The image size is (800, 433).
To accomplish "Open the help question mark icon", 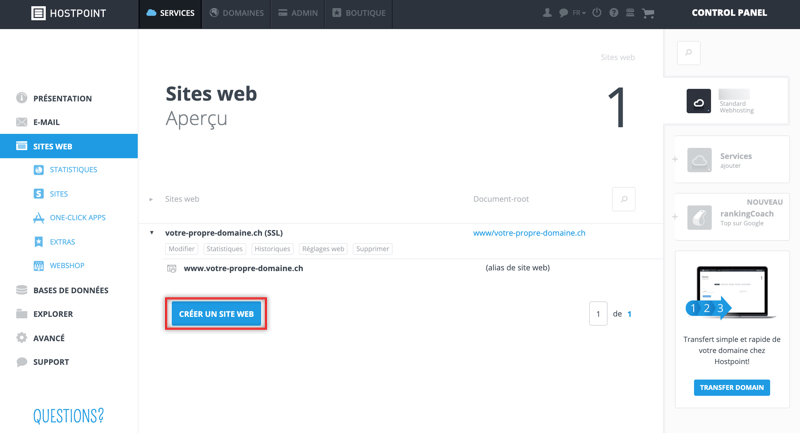I will 614,13.
